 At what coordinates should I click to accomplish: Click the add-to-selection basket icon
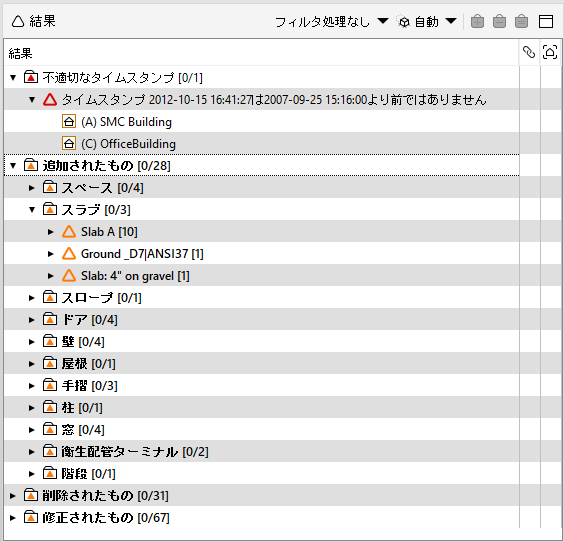tap(477, 22)
